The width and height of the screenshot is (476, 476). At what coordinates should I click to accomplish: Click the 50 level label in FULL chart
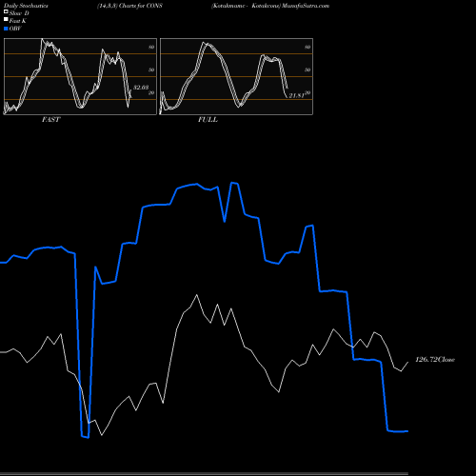(x=307, y=69)
